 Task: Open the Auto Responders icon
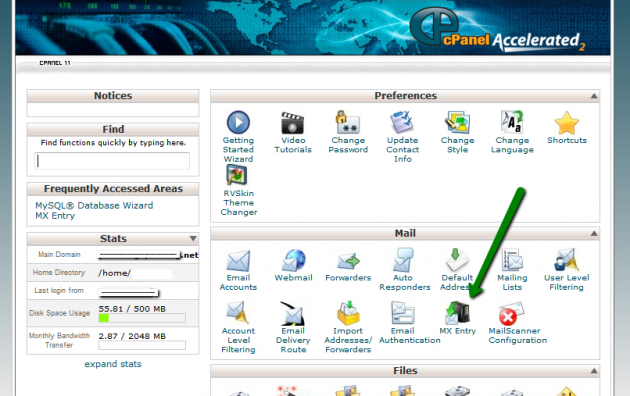coord(403,260)
